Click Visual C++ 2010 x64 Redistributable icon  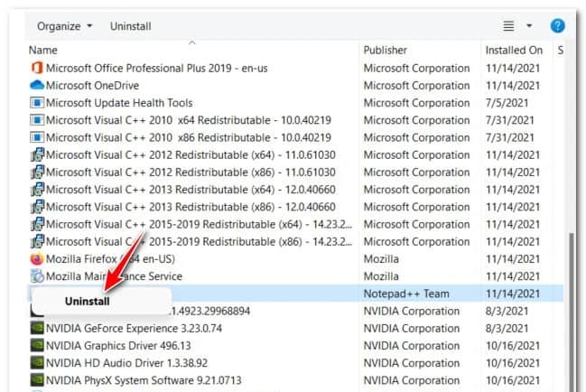coord(37,120)
